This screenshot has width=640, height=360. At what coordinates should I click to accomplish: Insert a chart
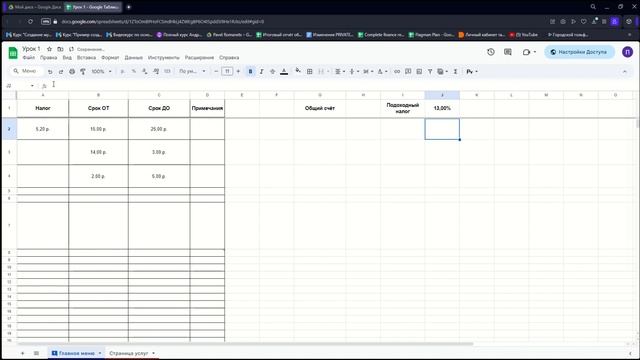pos(419,71)
